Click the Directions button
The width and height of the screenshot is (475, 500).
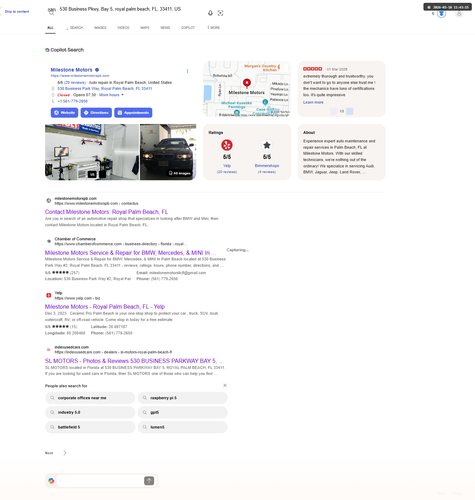coord(96,113)
